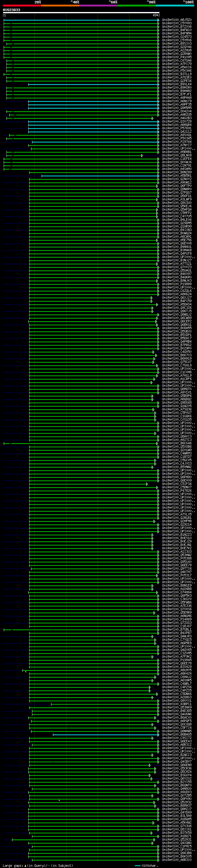Select label UniRef100_P14869
The image size is (197, 868).
point(177,619)
